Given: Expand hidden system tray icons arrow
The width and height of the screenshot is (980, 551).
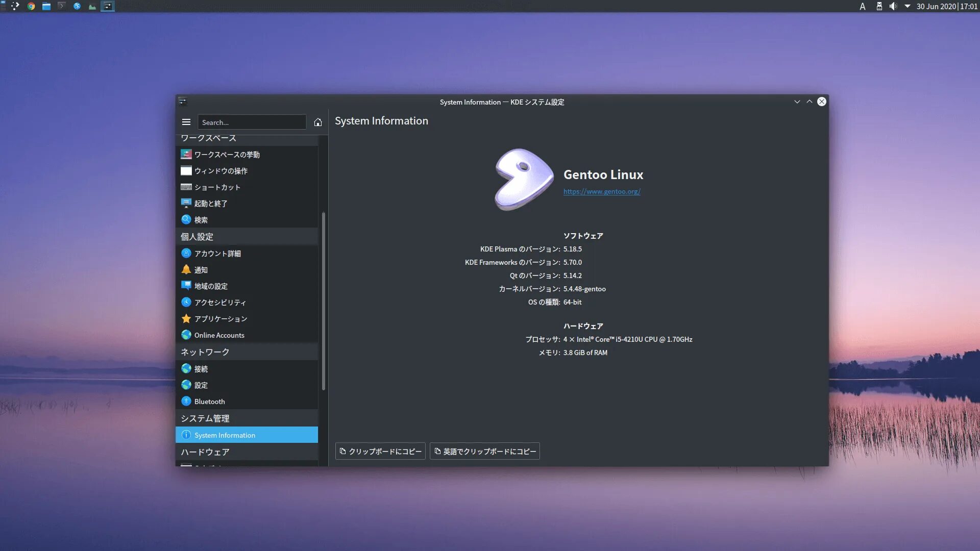Looking at the screenshot, I should (x=907, y=6).
